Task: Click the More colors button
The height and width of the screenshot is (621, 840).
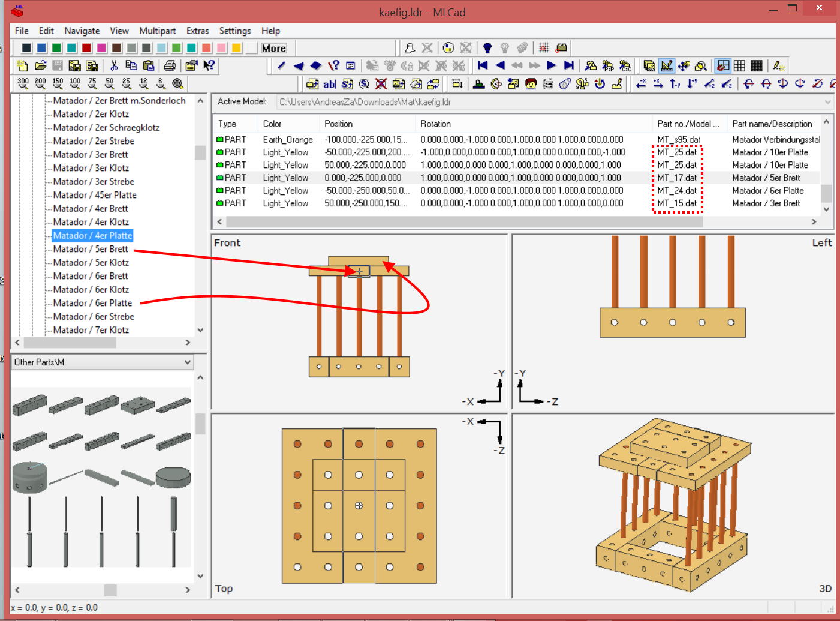Action: pos(274,48)
